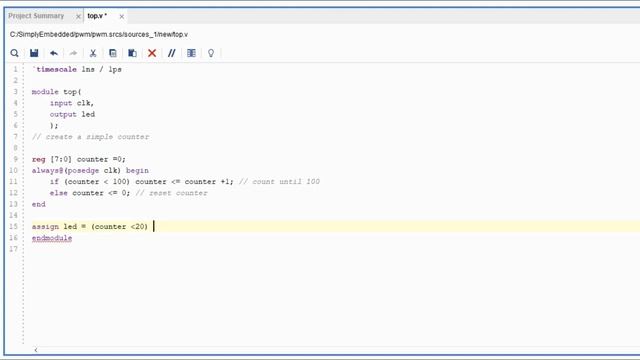The width and height of the screenshot is (640, 360).
Task: Click line number 8 in the gutter
Action: click(16, 148)
